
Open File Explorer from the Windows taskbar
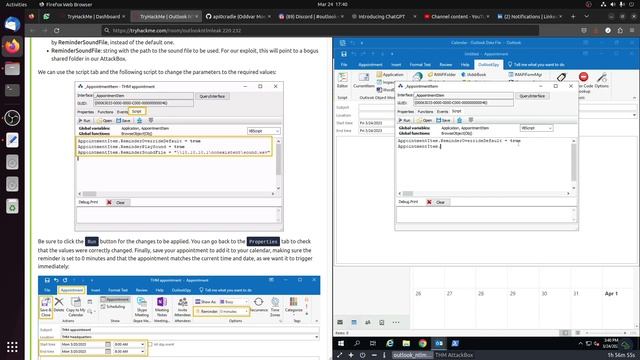[x=406, y=344]
